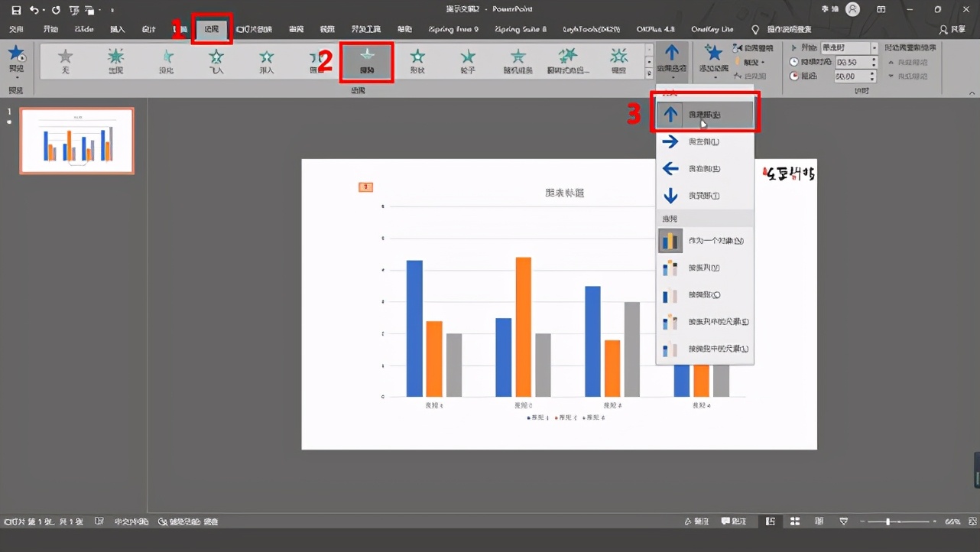The width and height of the screenshot is (980, 552).
Task: Switch to the OneKey Lite tab
Action: coord(712,30)
